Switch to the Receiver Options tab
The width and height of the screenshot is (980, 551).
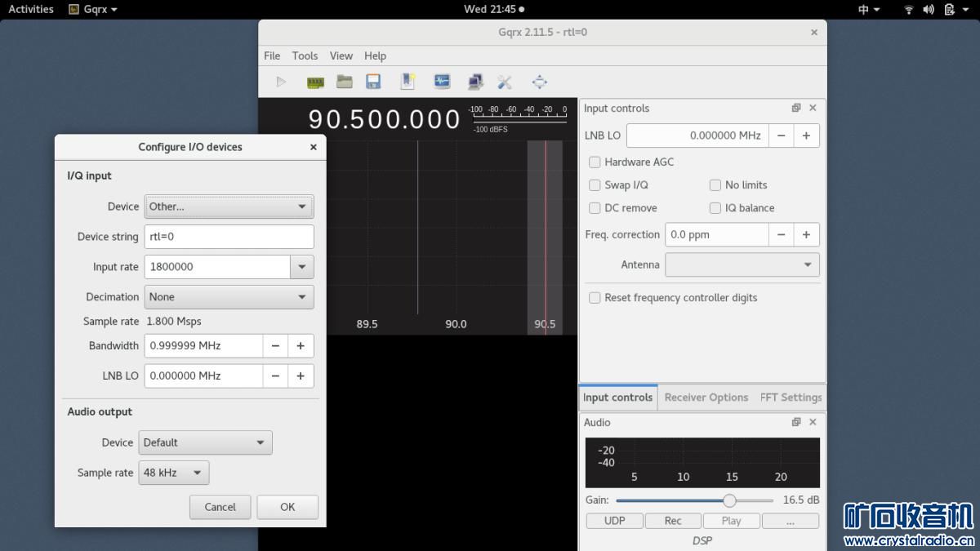[x=706, y=398]
